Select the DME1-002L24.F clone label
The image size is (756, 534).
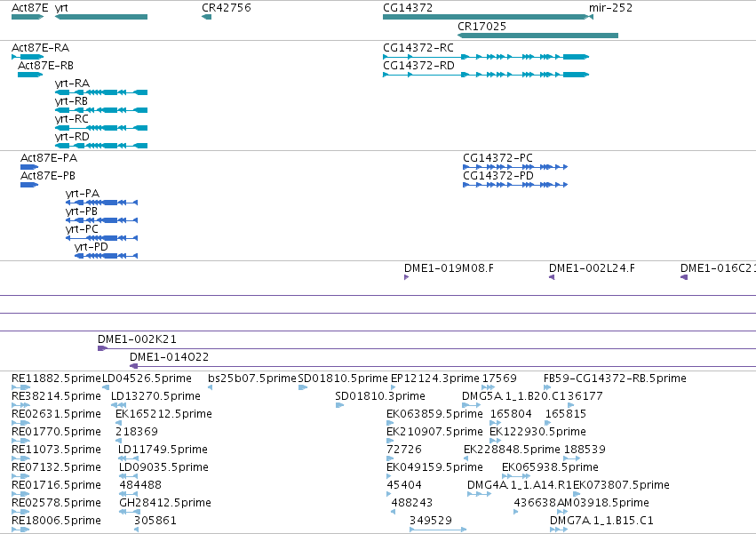tap(592, 268)
